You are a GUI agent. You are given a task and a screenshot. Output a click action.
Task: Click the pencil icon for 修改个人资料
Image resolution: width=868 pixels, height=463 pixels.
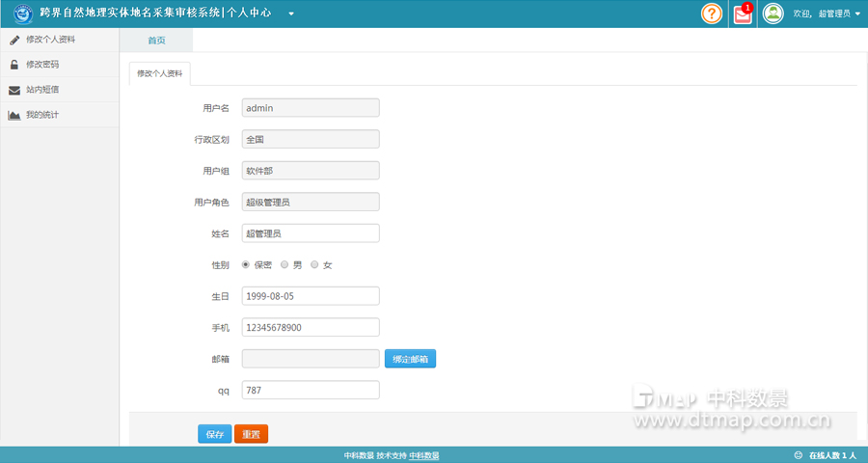tap(14, 40)
